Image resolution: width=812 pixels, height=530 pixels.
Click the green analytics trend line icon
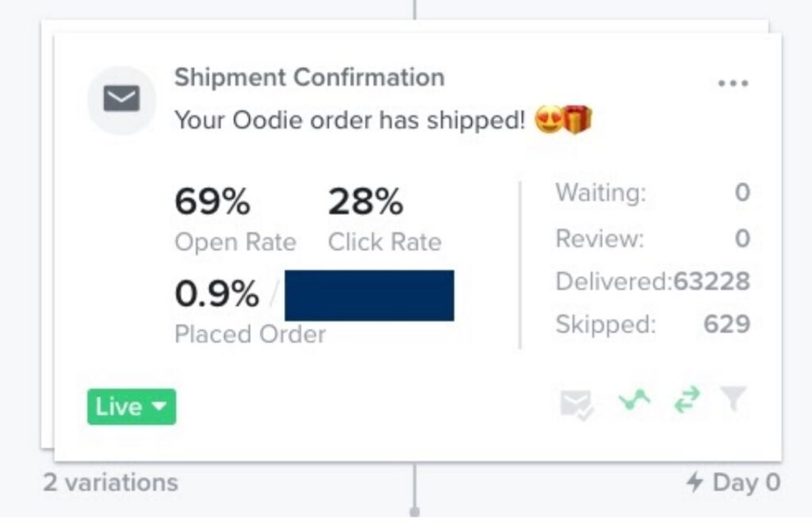(634, 399)
